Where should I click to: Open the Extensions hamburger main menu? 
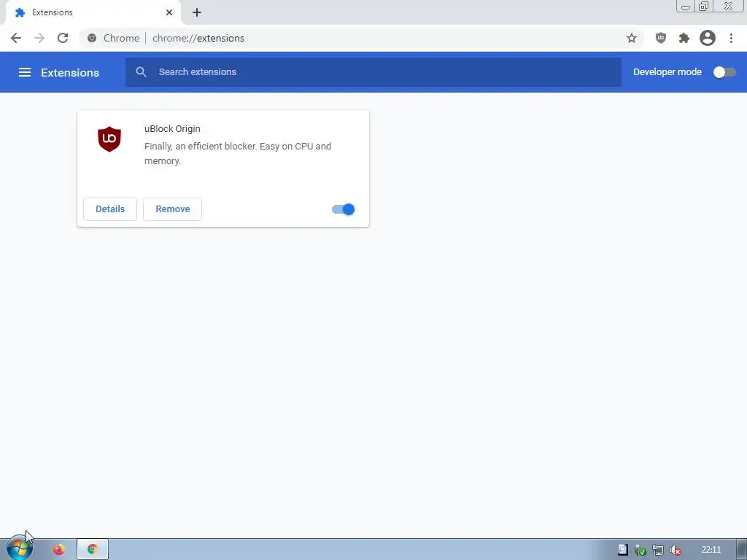pos(25,72)
